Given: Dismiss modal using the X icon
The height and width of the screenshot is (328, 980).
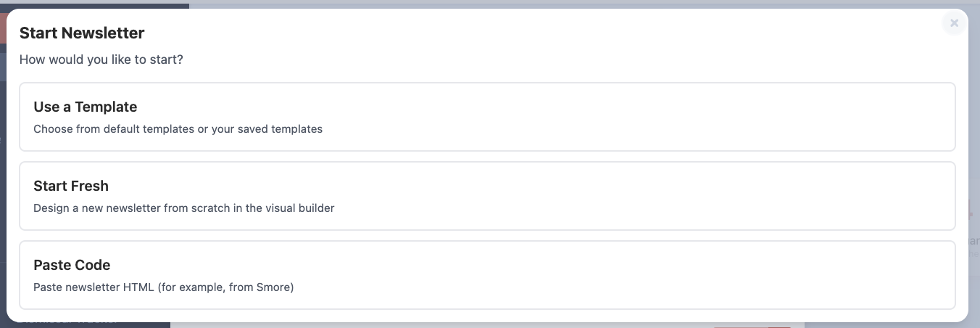Looking at the screenshot, I should (954, 23).
